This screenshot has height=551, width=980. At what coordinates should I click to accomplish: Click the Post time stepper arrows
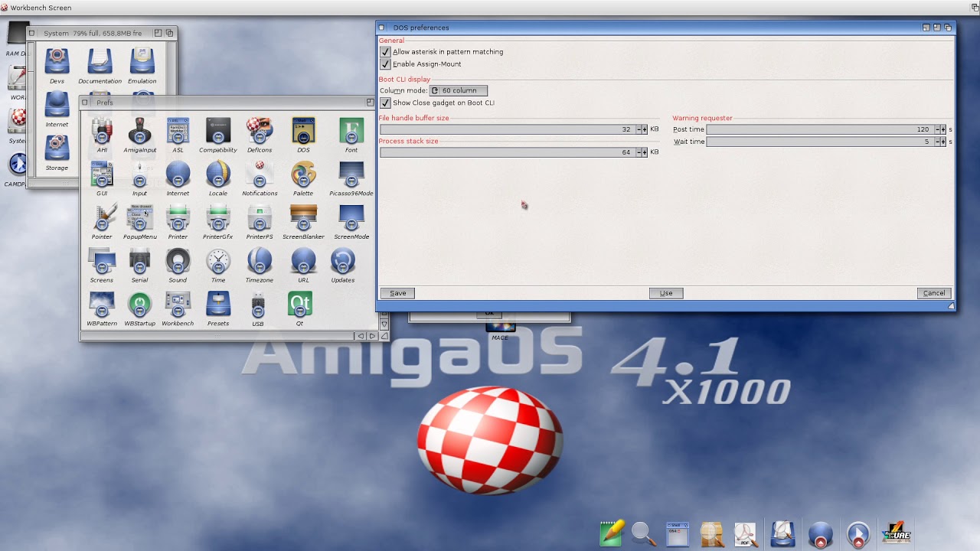(940, 129)
